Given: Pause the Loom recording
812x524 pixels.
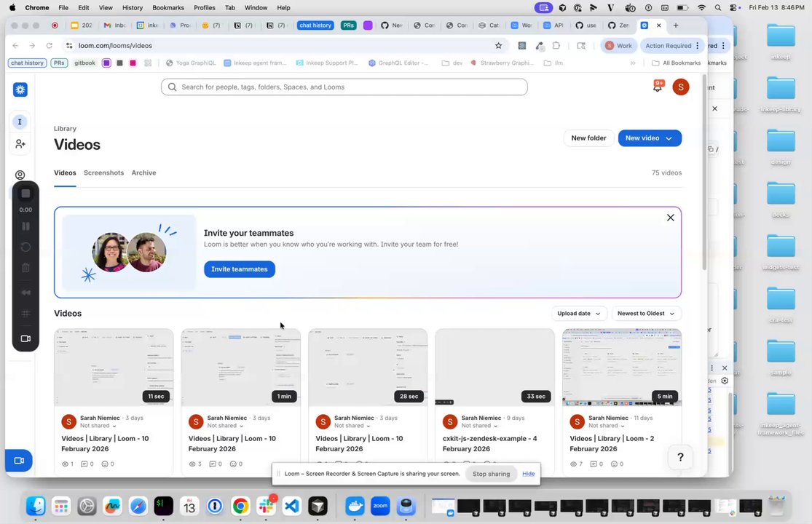Looking at the screenshot, I should click(25, 226).
